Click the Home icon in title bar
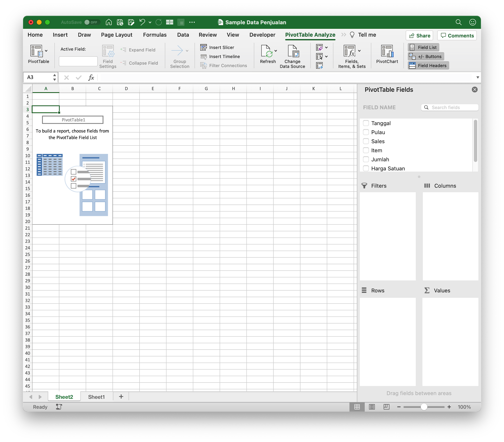 [109, 22]
